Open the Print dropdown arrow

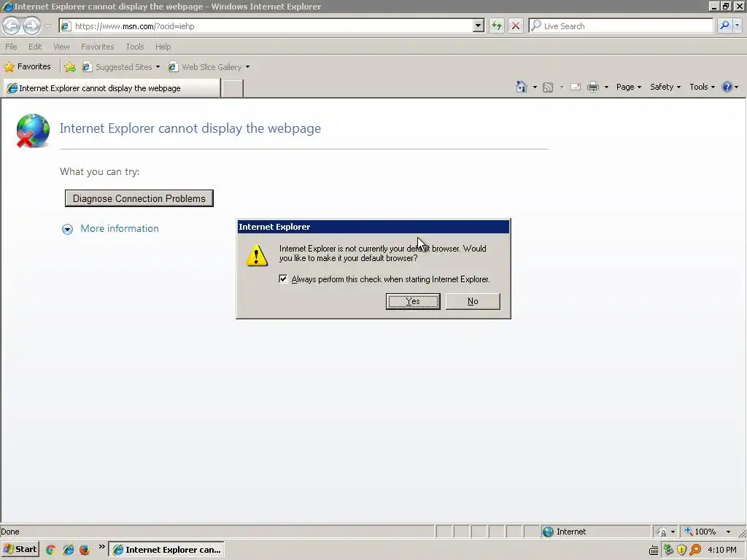pyautogui.click(x=606, y=87)
